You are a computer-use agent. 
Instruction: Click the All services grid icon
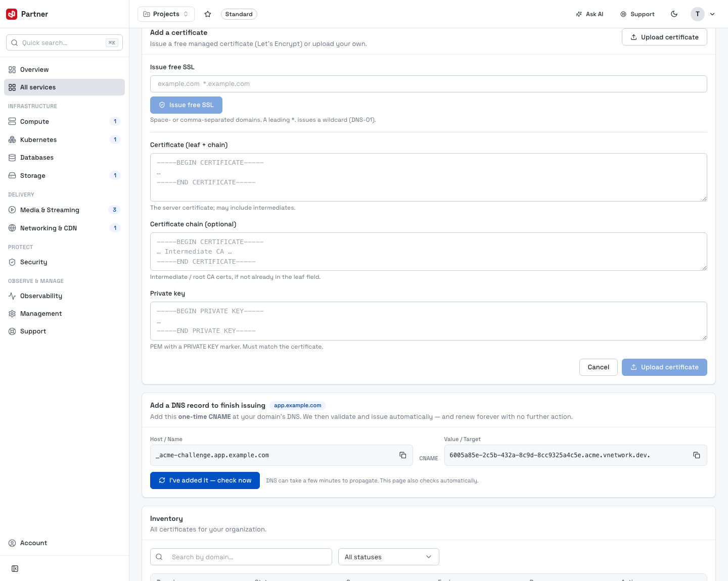click(12, 87)
